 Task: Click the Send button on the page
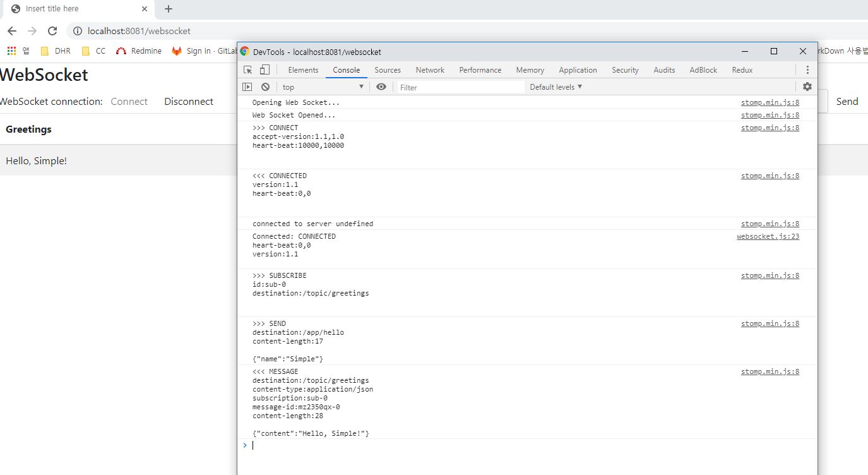pos(847,102)
